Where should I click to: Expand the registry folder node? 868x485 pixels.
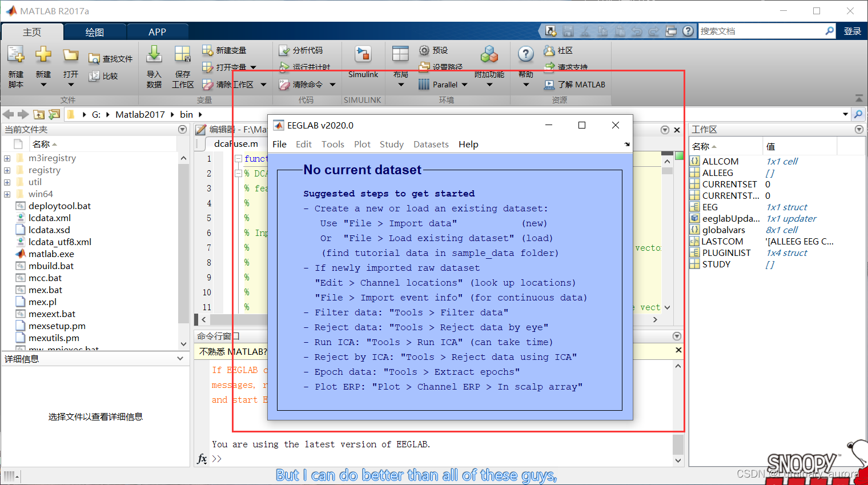tap(7, 170)
